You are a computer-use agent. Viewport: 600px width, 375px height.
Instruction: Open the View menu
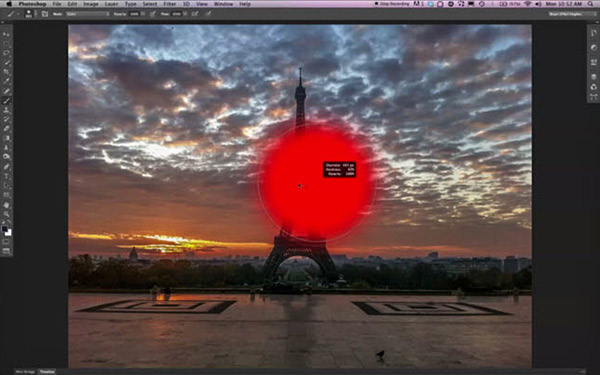pos(202,4)
